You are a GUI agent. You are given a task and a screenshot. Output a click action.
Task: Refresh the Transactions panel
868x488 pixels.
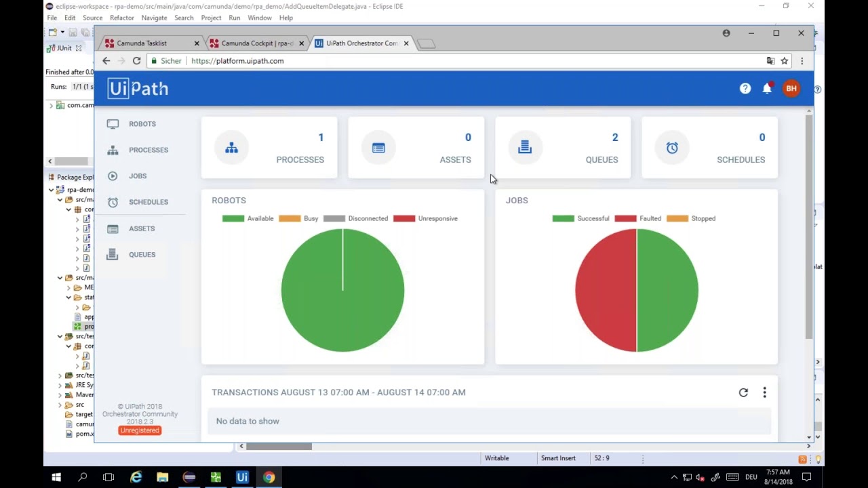click(743, 392)
